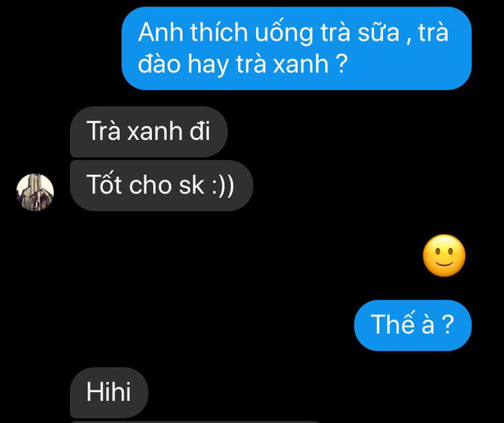Click the word 'Tốt' in gray bubble
Screen dimensions: 504x423
coord(105,185)
